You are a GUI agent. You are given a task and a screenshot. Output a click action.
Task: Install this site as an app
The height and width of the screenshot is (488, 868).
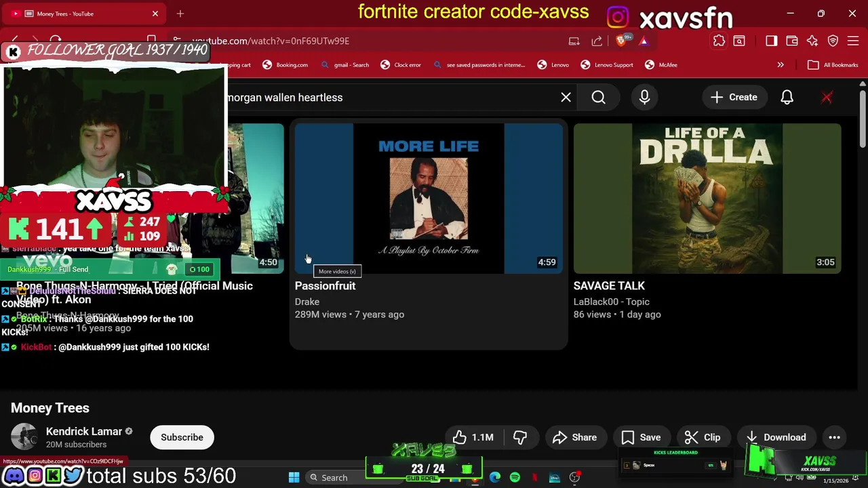click(x=574, y=41)
